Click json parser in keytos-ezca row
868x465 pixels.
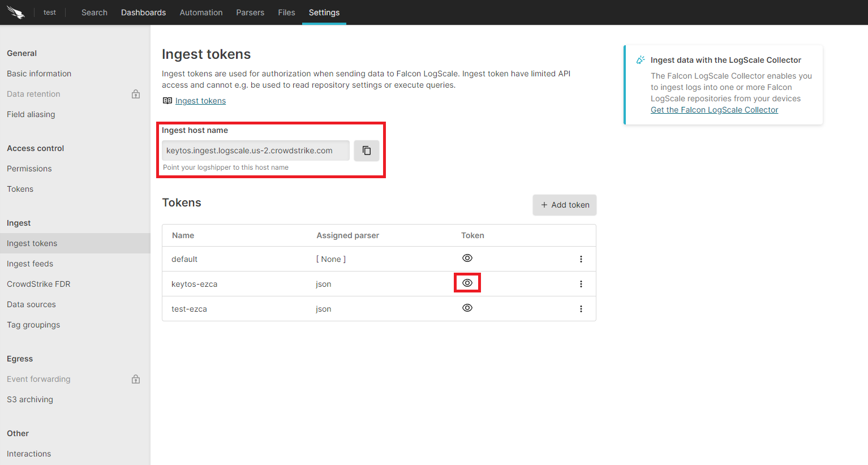(324, 284)
